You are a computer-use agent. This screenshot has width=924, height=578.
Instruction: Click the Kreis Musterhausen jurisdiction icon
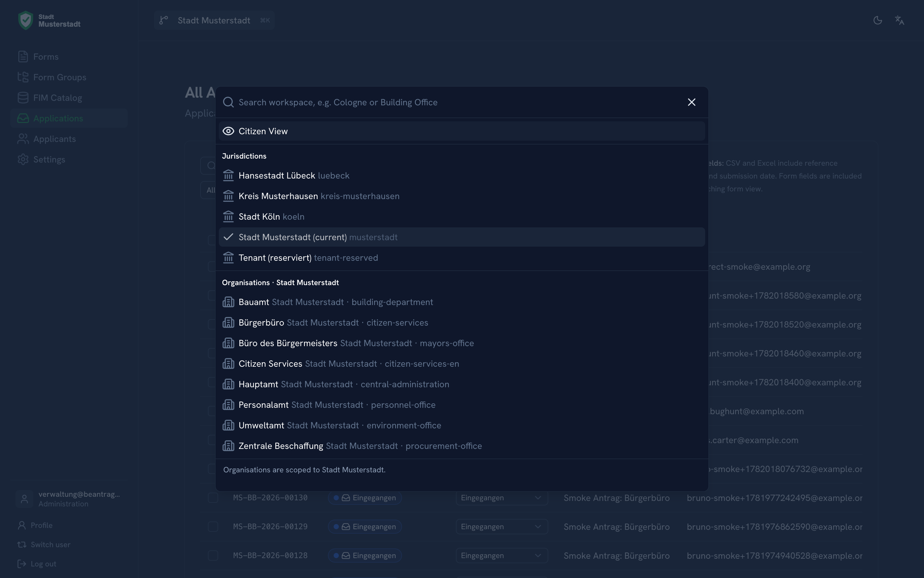[228, 196]
